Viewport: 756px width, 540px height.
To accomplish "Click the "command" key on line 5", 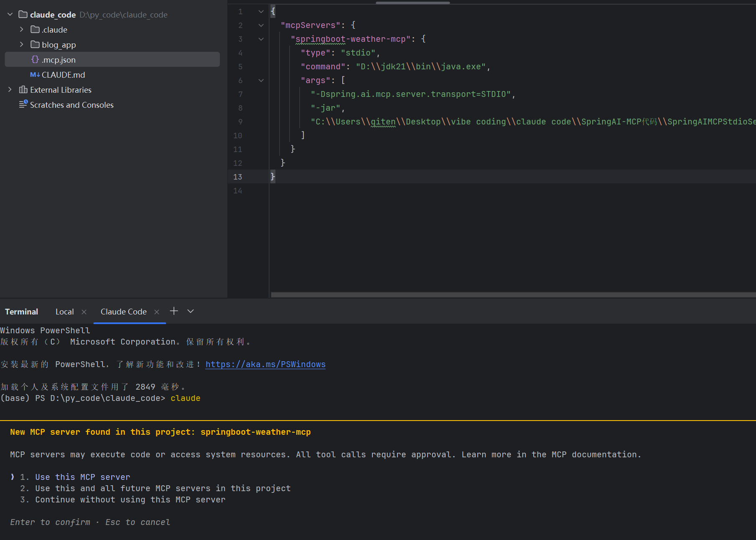I will click(323, 67).
